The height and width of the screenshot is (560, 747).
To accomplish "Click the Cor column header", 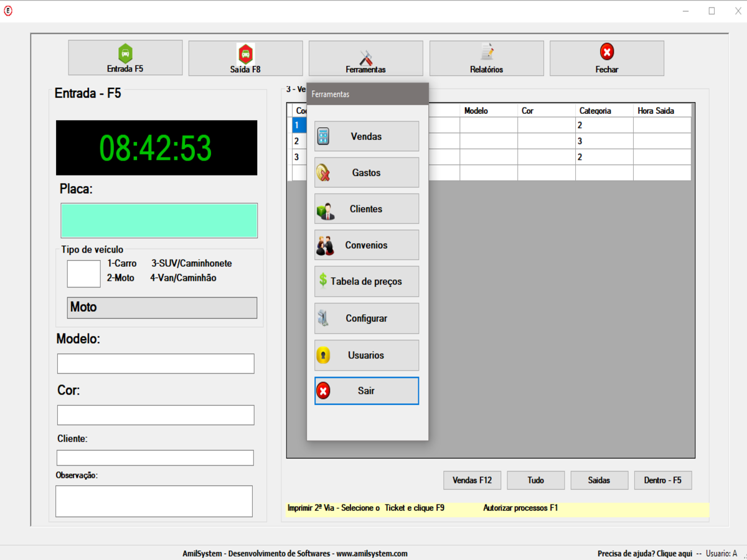I will coord(546,111).
